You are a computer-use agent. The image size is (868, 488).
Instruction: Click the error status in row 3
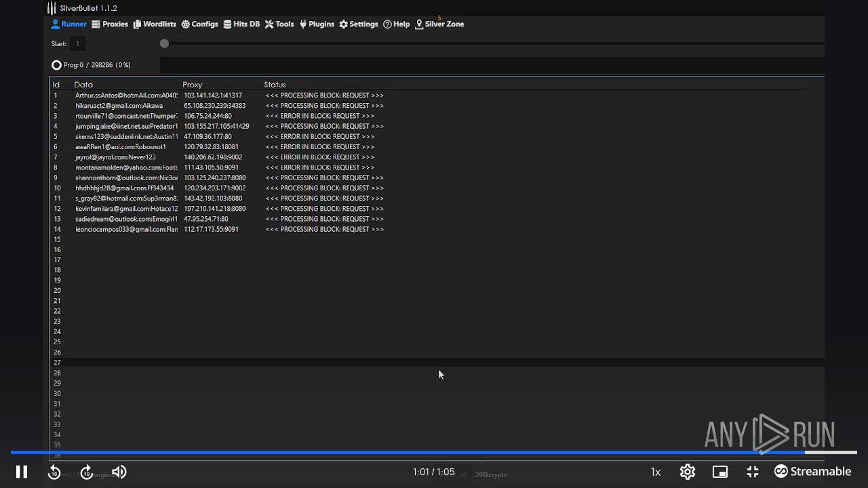[319, 116]
